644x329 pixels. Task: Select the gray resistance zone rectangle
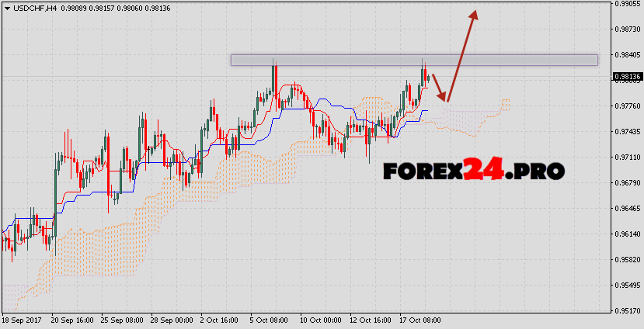[413, 60]
